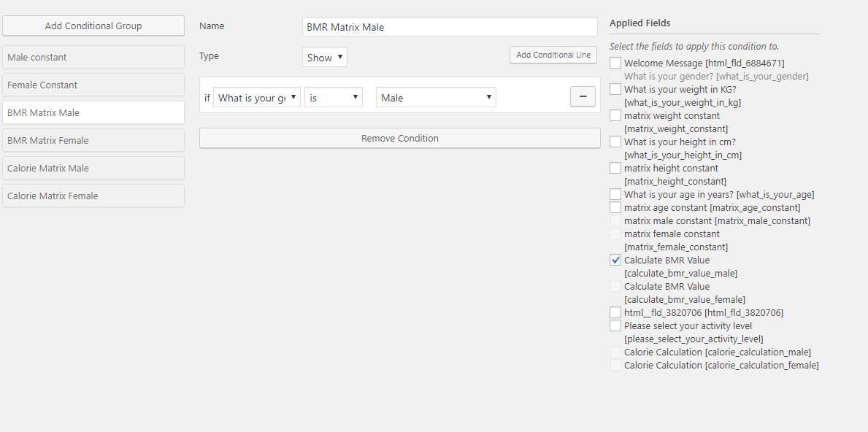Select the Male constant conditional group
Screen dimensions: 868x432
pyautogui.click(x=93, y=57)
